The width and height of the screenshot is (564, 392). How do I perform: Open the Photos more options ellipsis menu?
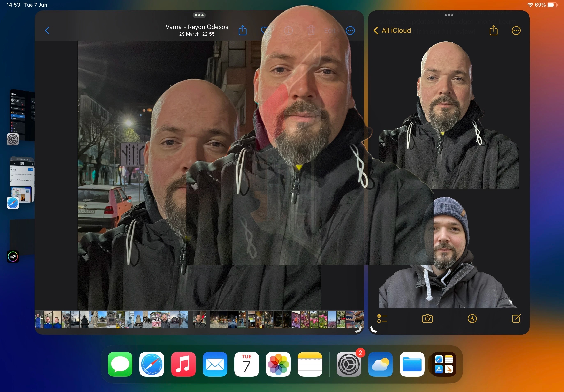[350, 30]
